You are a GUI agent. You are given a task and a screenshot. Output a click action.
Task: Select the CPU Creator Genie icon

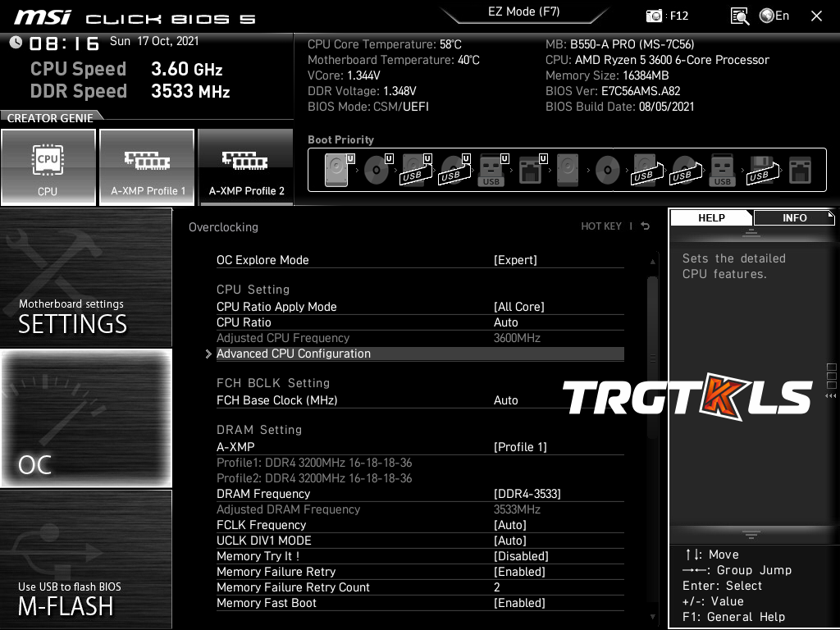[x=48, y=167]
